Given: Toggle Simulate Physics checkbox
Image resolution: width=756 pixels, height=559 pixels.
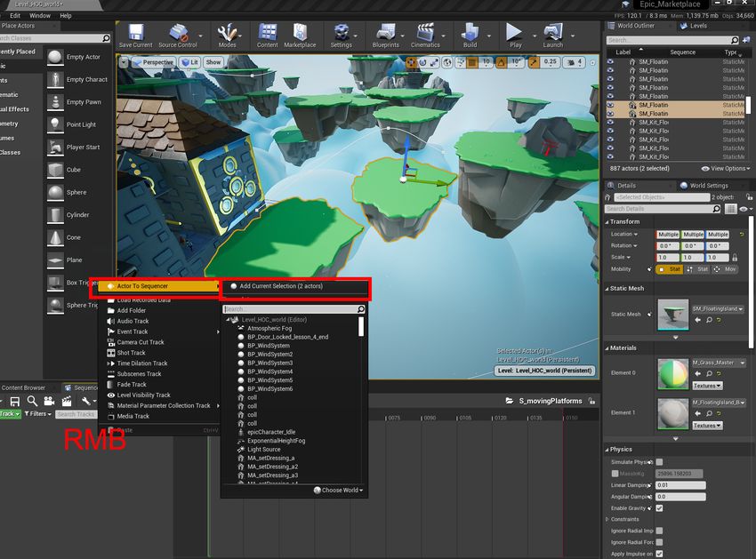Looking at the screenshot, I should (659, 461).
